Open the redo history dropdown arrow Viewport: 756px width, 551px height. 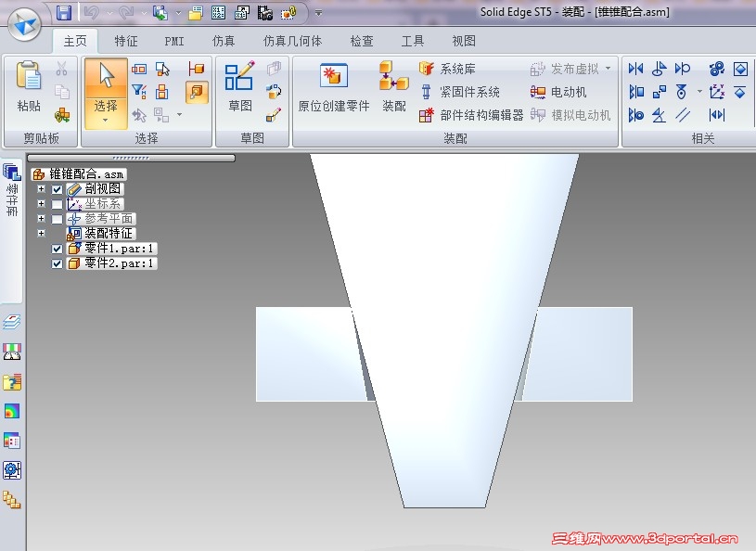click(x=144, y=13)
